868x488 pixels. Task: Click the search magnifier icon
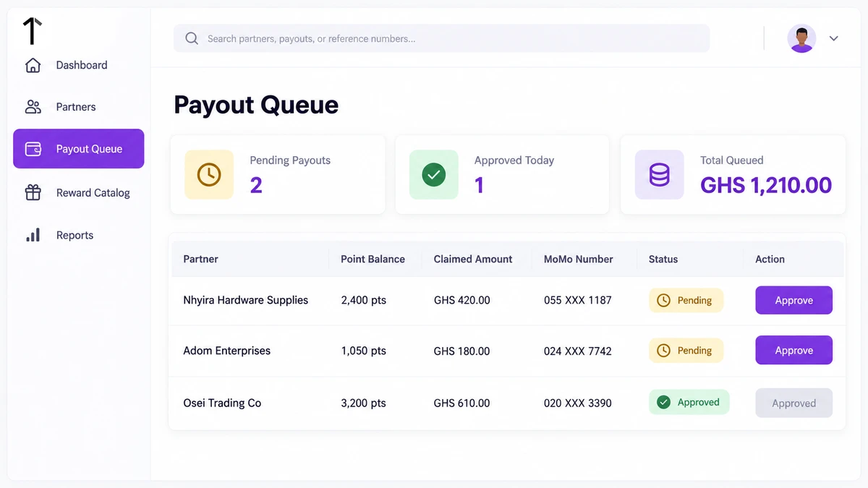coord(192,38)
